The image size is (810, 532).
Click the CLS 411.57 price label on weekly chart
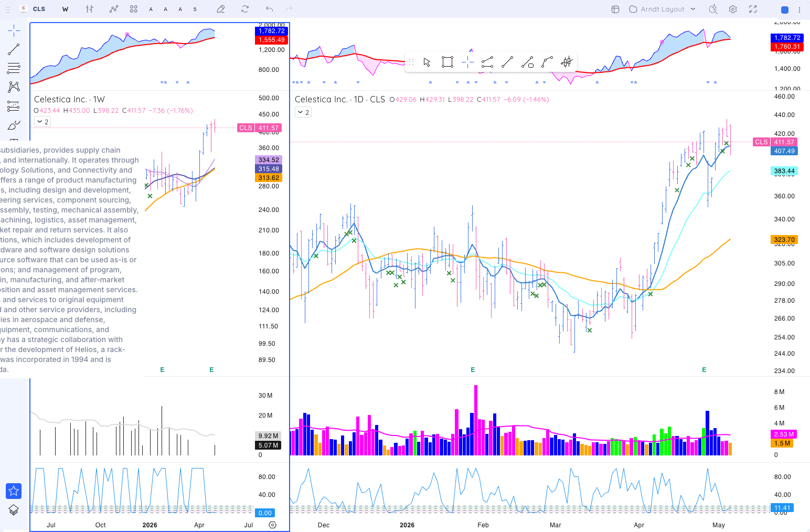260,128
